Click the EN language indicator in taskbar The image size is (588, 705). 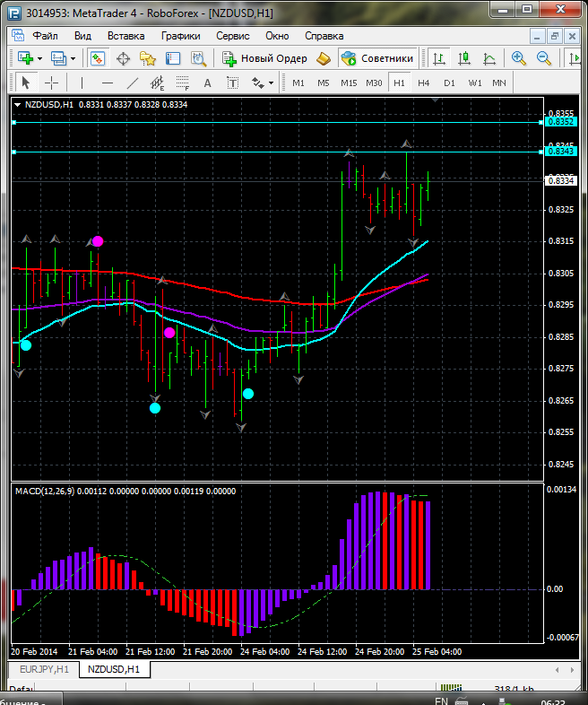(x=442, y=701)
